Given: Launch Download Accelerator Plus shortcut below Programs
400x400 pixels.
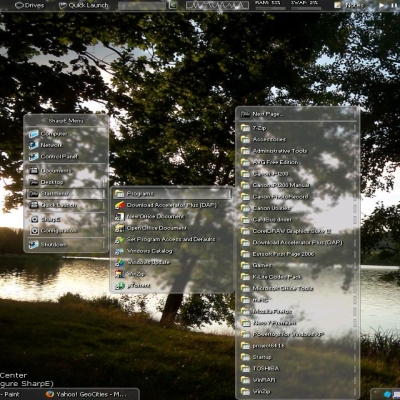Looking at the screenshot, I should click(172, 205).
